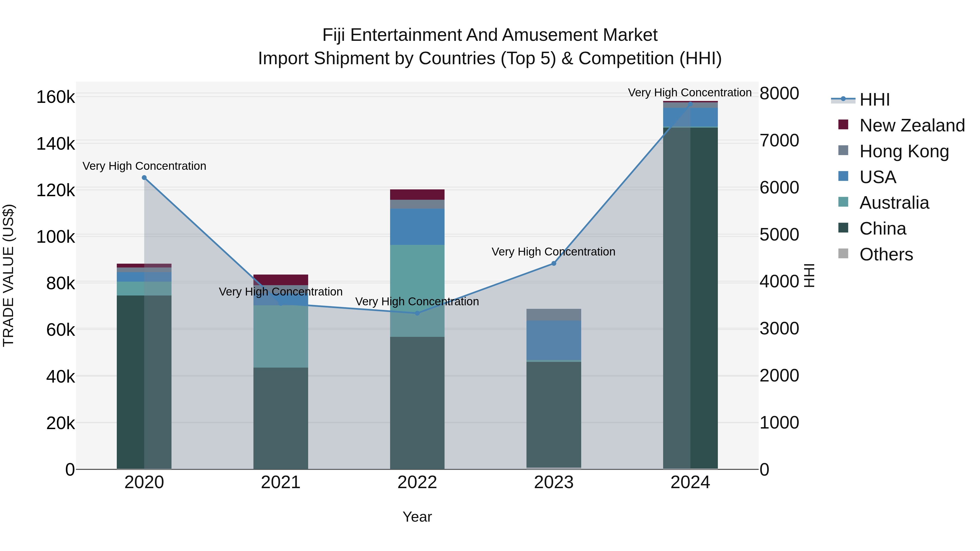Viewport: 980px width, 551px height.
Task: Click 2020 x-axis label
Action: 144,482
